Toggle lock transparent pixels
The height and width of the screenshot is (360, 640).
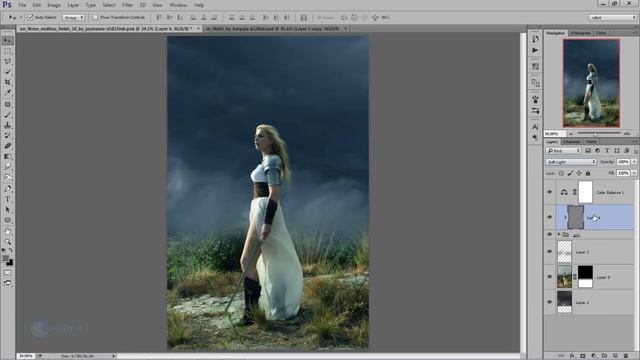pyautogui.click(x=561, y=173)
